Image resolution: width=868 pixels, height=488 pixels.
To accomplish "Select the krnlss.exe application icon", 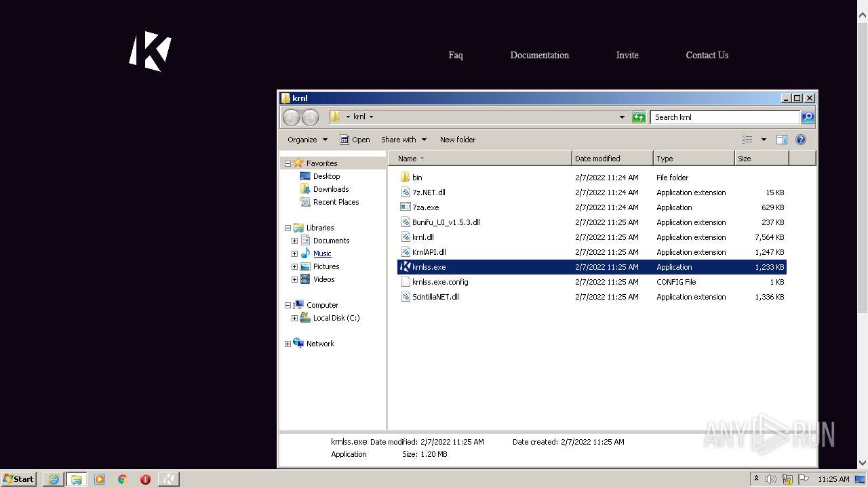I will pos(406,267).
